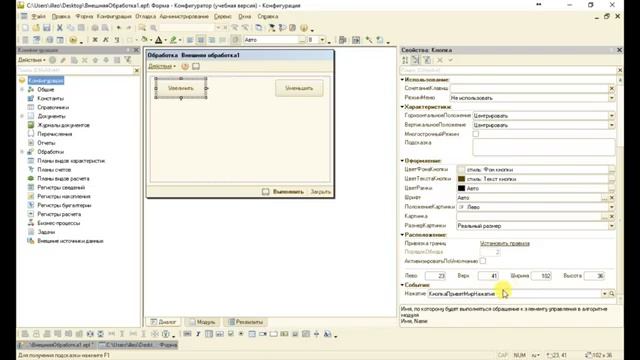Clear the configuration tree search box
Image resolution: width=640 pixels, height=360 pixels.
136,70
